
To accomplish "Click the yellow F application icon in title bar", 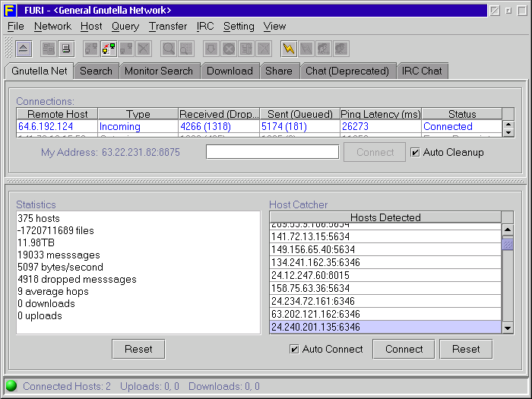I will pyautogui.click(x=10, y=10).
